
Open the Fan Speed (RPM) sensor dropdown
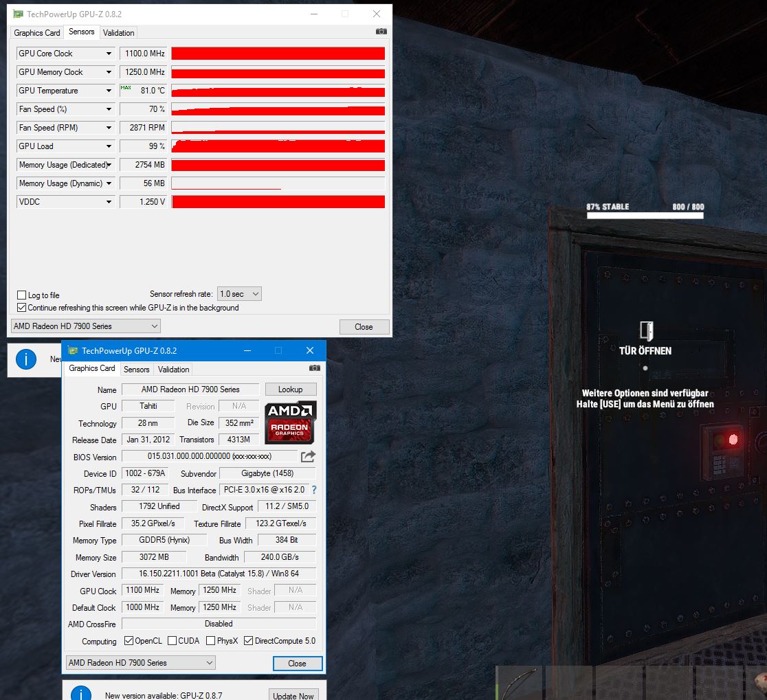[109, 128]
